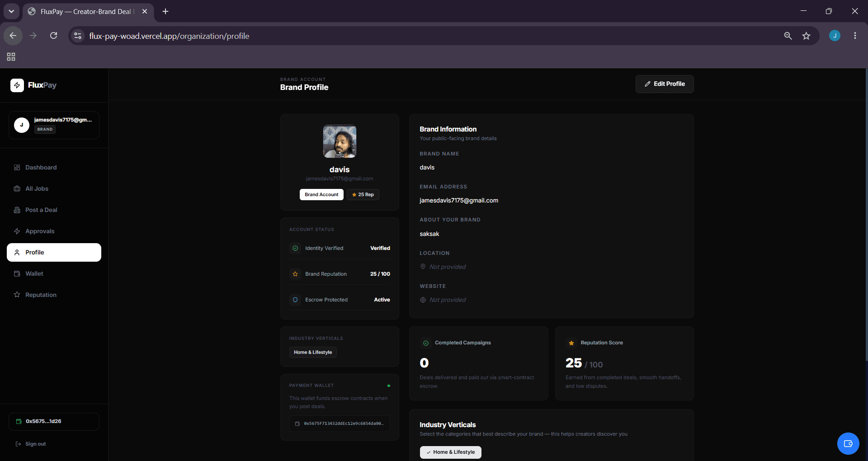Click the Reputation Score 25 number
The width and height of the screenshot is (868, 461).
click(x=574, y=363)
